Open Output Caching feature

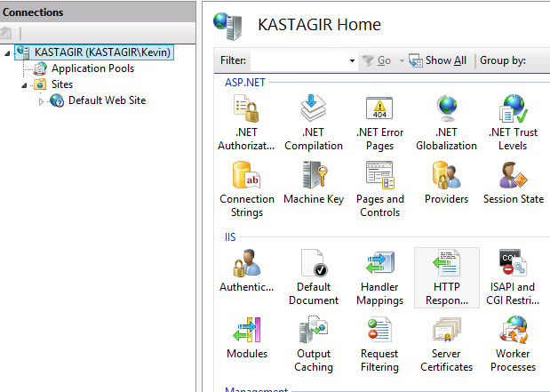(x=314, y=344)
